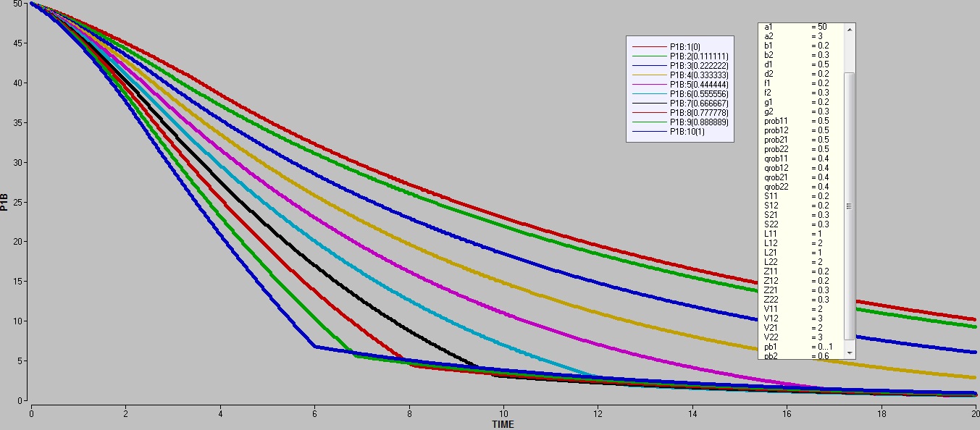The image size is (980, 430).
Task: Click the pb1 = 0...1 parameter row
Action: [x=797, y=347]
